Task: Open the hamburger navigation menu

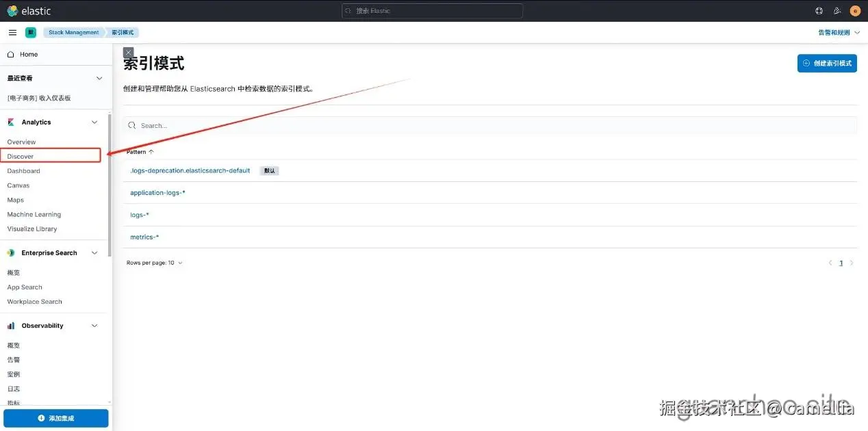Action: click(12, 33)
